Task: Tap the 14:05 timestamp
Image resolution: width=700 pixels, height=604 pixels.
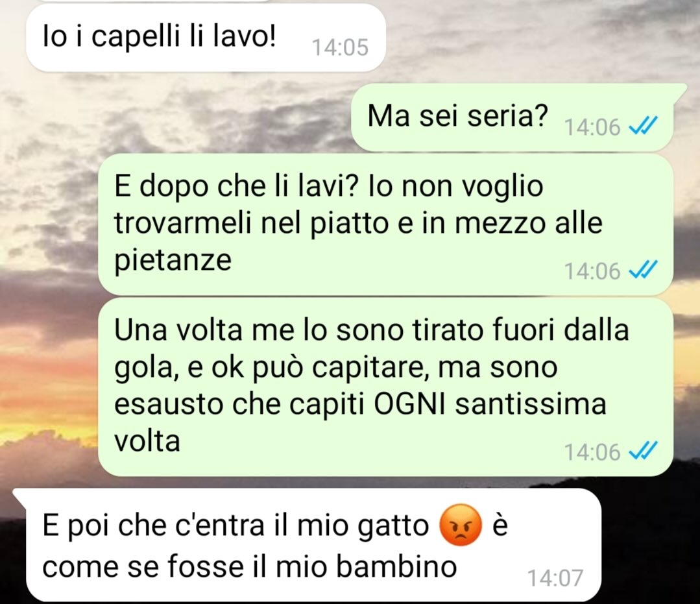Action: (x=340, y=47)
